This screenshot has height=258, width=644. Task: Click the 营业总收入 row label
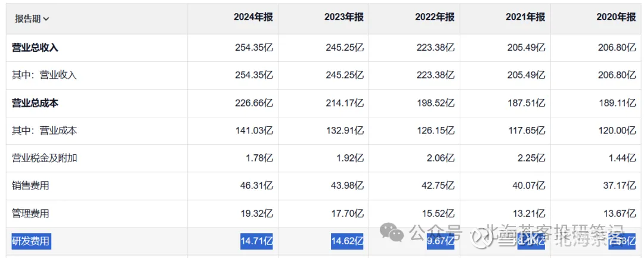pos(35,48)
